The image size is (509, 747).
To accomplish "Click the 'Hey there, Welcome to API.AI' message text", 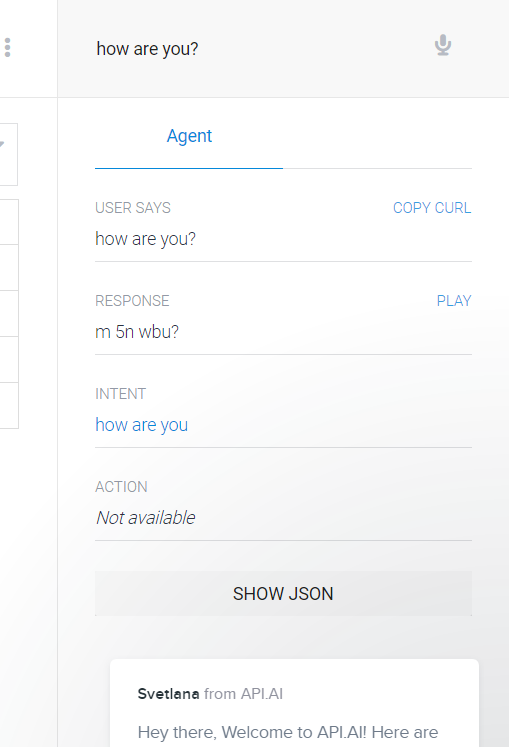I will [288, 732].
